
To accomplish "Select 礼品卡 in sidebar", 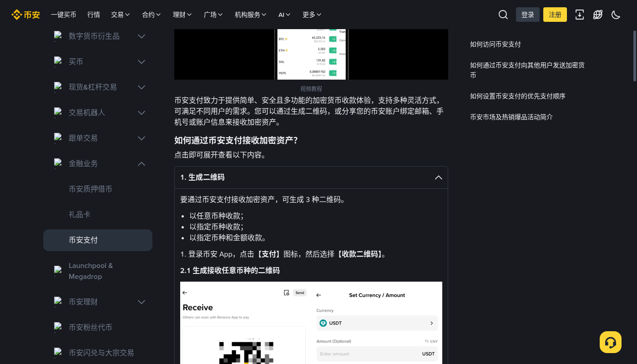I will click(80, 214).
